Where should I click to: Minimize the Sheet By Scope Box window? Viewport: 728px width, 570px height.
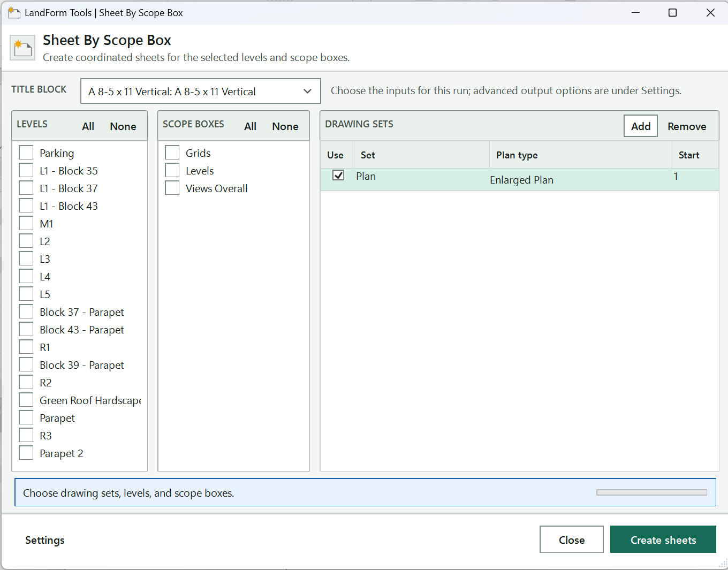tap(636, 12)
